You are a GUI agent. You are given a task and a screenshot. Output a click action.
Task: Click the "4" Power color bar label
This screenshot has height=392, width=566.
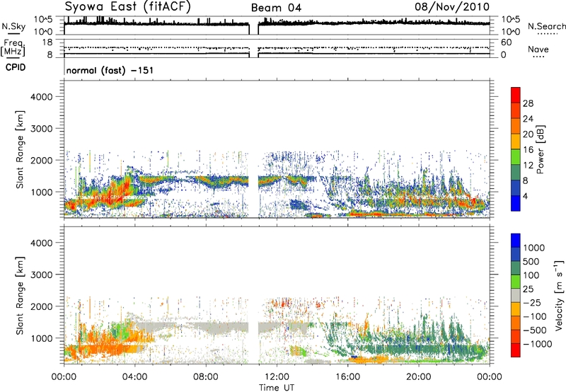tap(526, 196)
